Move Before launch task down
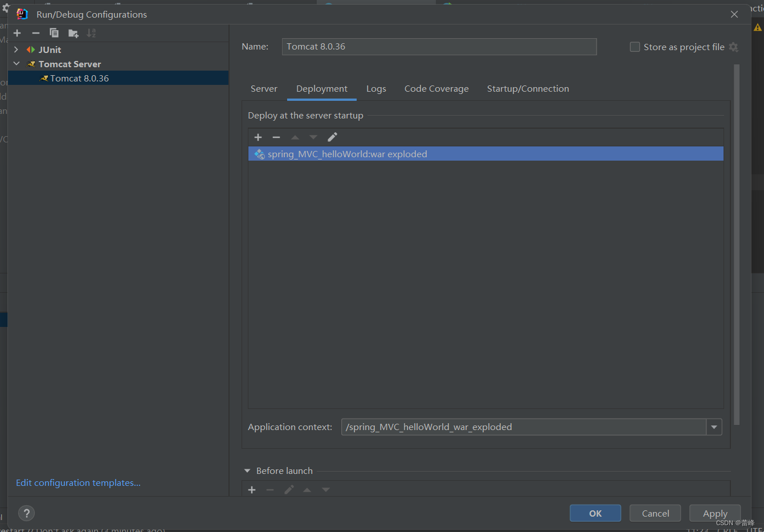Image resolution: width=764 pixels, height=532 pixels. 326,490
